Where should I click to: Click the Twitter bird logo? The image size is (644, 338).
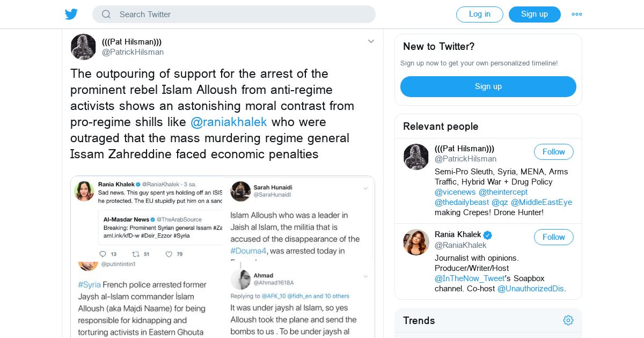pyautogui.click(x=71, y=14)
